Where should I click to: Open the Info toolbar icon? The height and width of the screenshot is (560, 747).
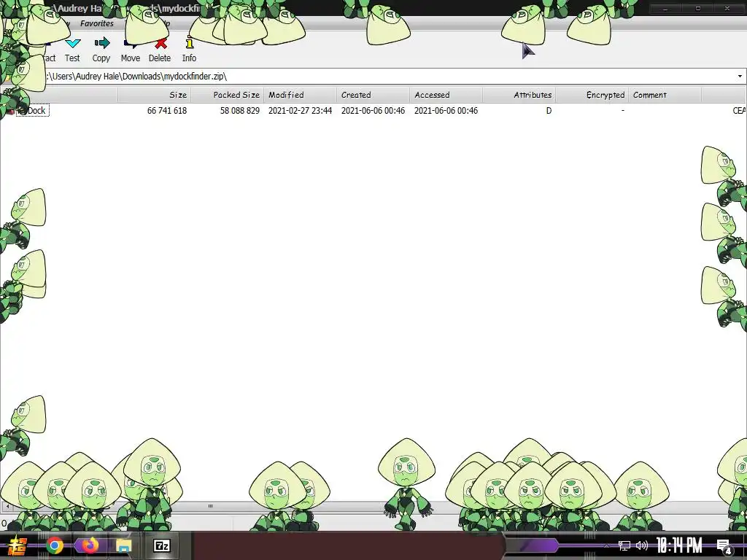point(189,50)
